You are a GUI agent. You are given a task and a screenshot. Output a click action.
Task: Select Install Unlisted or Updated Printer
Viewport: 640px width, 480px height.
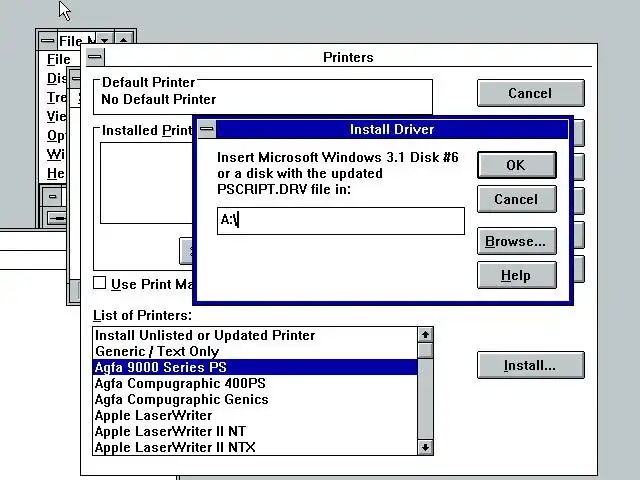pyautogui.click(x=255, y=335)
